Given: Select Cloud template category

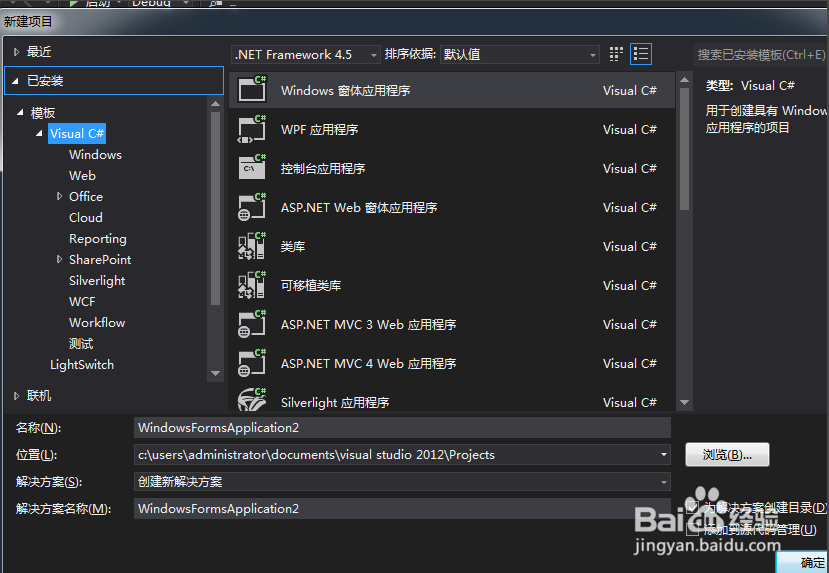Looking at the screenshot, I should coord(86,217).
